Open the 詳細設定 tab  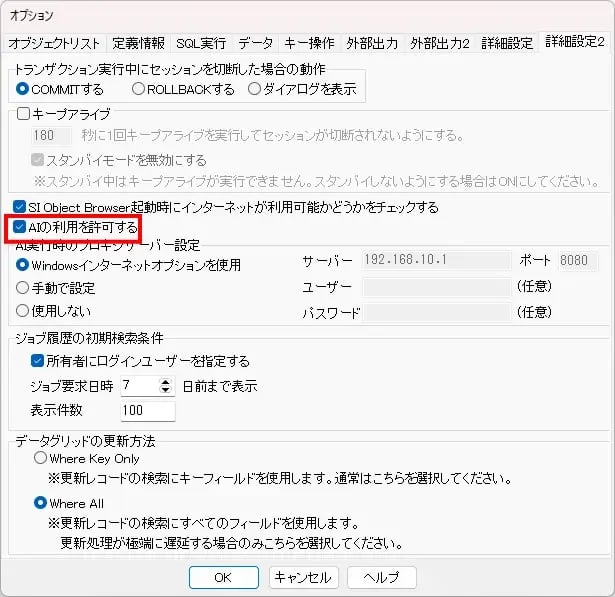[507, 43]
